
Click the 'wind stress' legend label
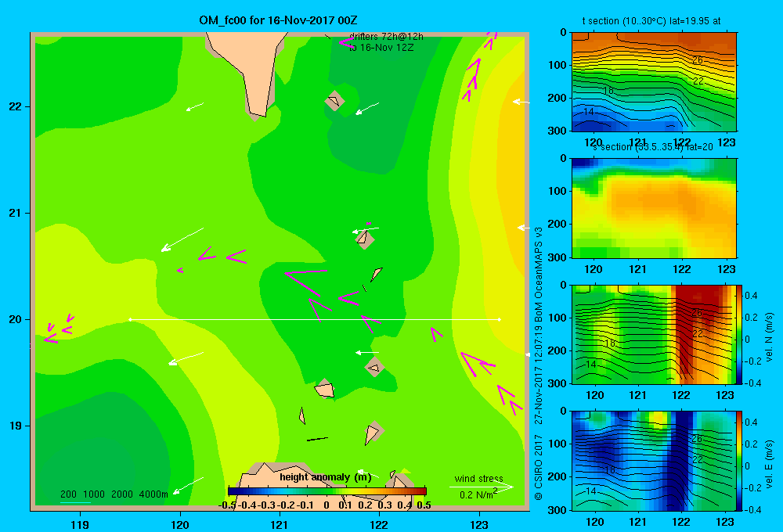(x=479, y=478)
